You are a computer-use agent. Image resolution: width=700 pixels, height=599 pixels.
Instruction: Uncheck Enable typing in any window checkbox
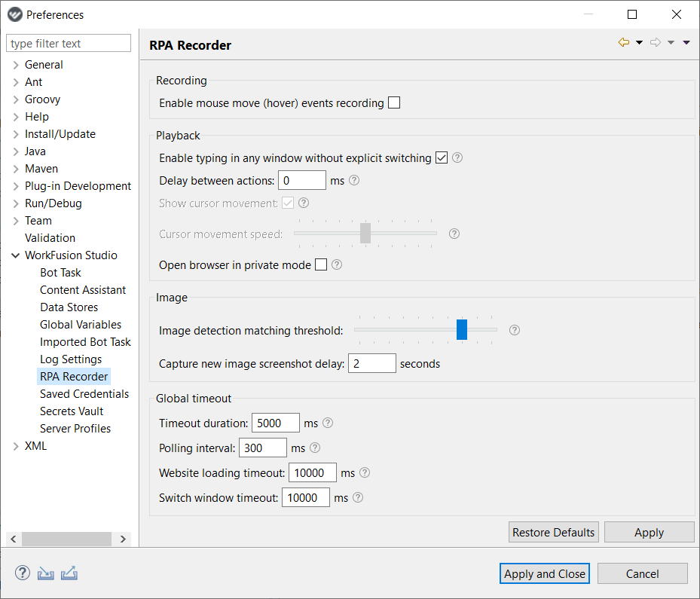pyautogui.click(x=442, y=157)
